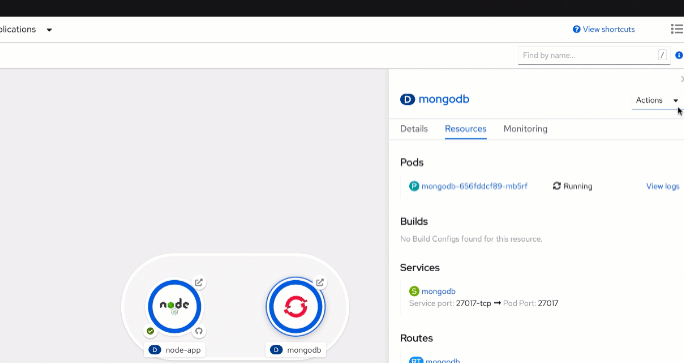Close the mongodb side panel
This screenshot has width=684, height=363.
click(x=681, y=79)
